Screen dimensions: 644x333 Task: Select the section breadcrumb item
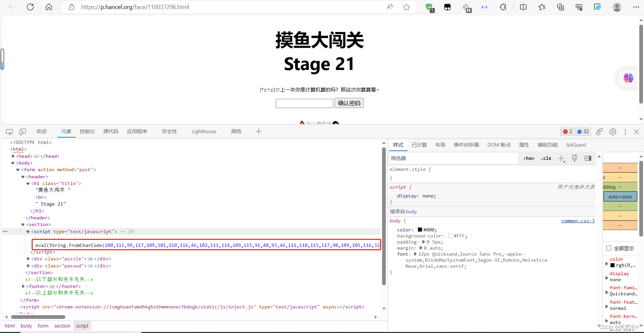[x=62, y=326]
